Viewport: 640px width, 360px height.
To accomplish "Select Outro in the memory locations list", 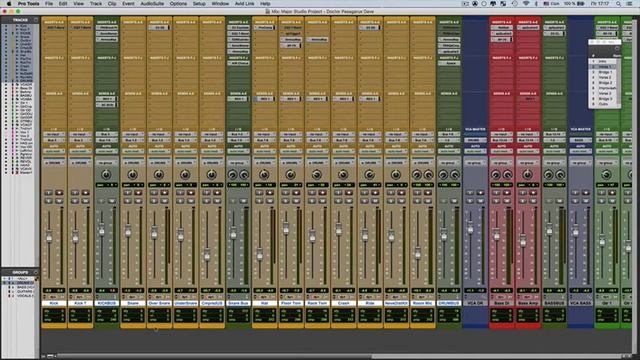I will point(604,104).
